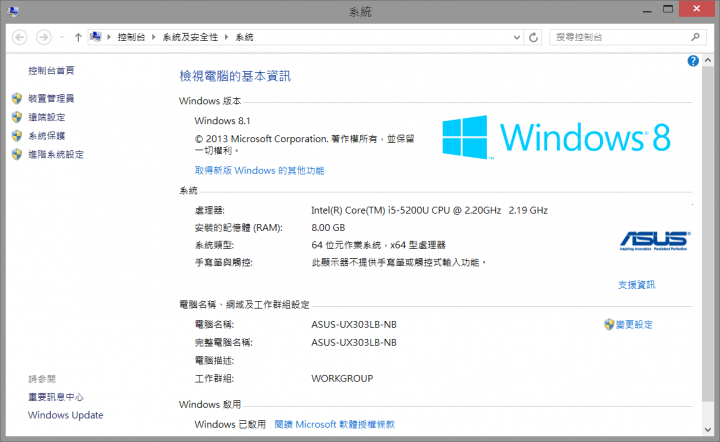
Task: Click 變更設定 link
Action: click(x=634, y=325)
